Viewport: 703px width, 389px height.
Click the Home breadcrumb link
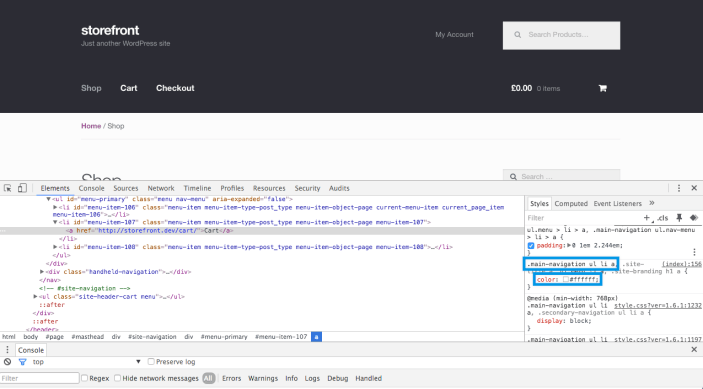pyautogui.click(x=91, y=126)
